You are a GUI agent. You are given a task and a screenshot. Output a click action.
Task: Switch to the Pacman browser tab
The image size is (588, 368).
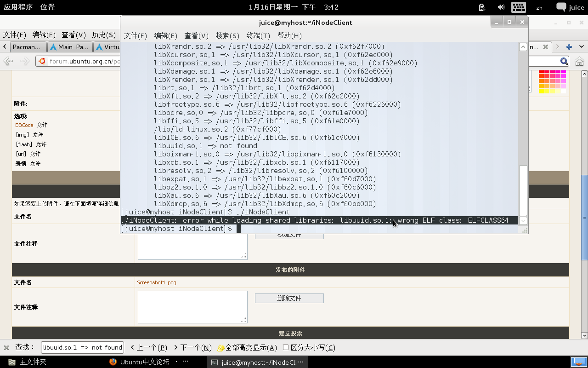click(28, 47)
